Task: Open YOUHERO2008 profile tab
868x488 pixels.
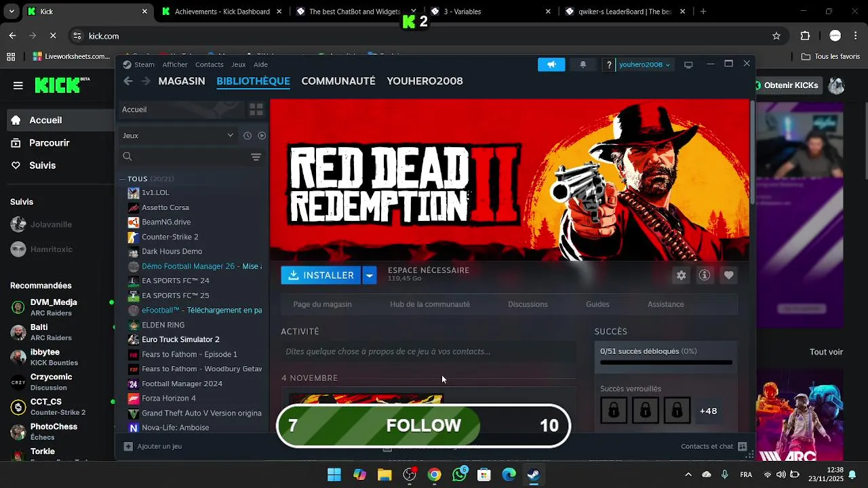Action: 425,81
